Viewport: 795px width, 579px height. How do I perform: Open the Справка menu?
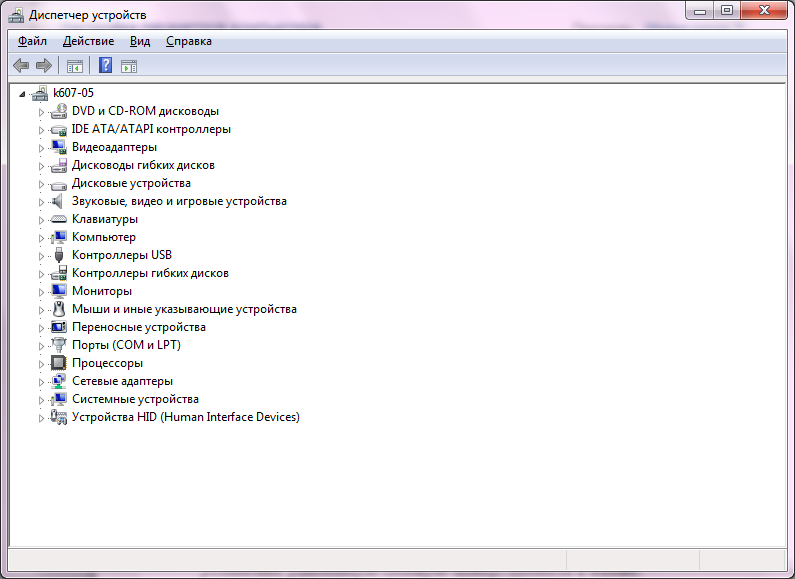tap(189, 41)
